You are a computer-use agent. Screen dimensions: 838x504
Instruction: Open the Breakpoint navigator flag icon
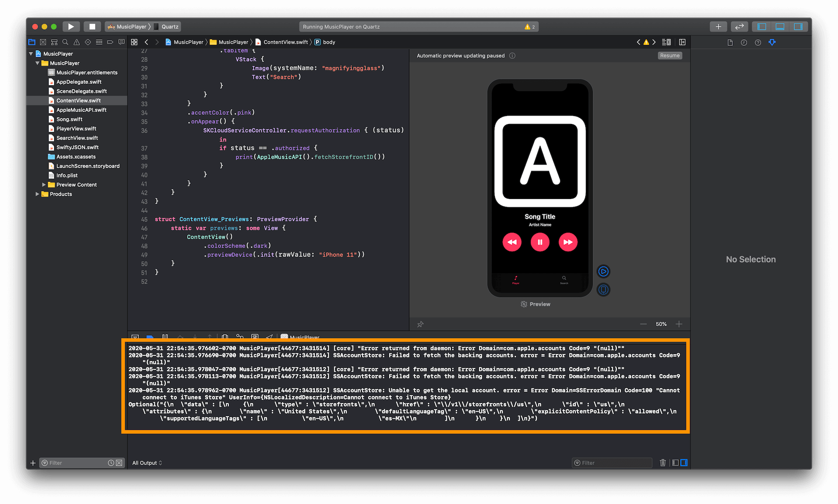(110, 42)
